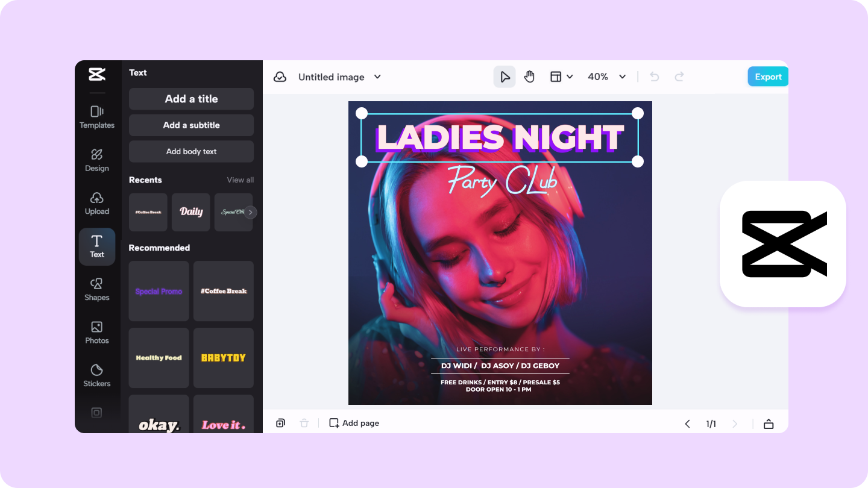Image resolution: width=868 pixels, height=488 pixels.
Task: Click Add a title
Action: (191, 99)
